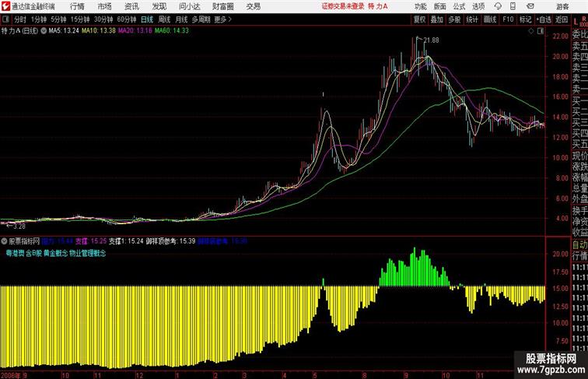Click the 游客 user account
The width and height of the screenshot is (588, 379).
pos(562,6)
